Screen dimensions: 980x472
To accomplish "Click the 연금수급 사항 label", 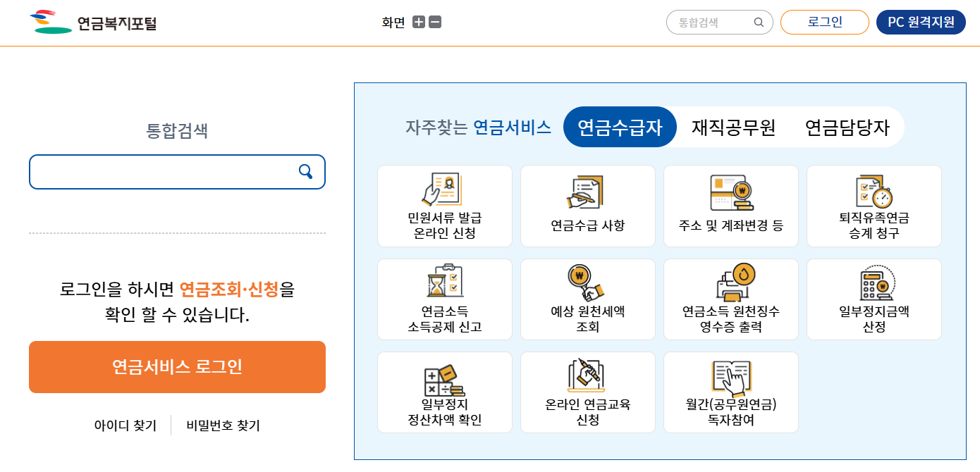I will tap(588, 225).
